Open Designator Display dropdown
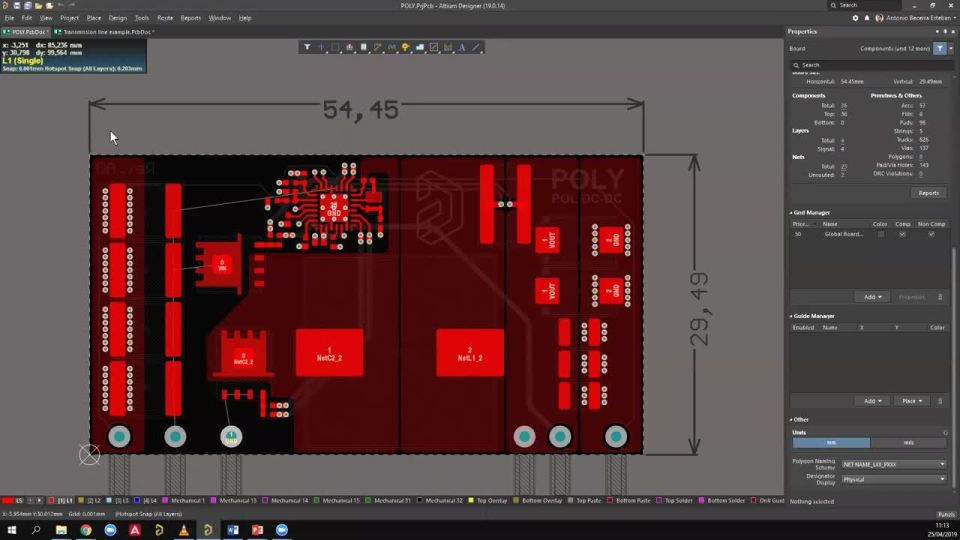 894,479
